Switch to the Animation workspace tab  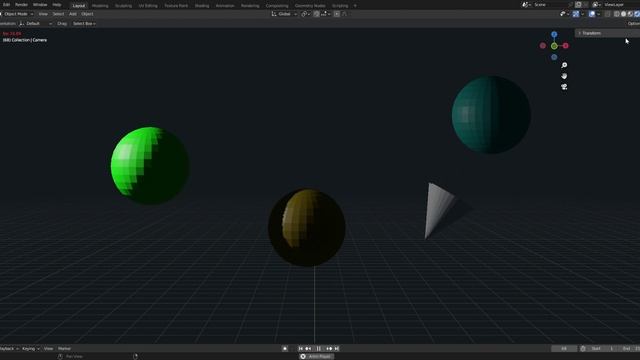point(225,6)
